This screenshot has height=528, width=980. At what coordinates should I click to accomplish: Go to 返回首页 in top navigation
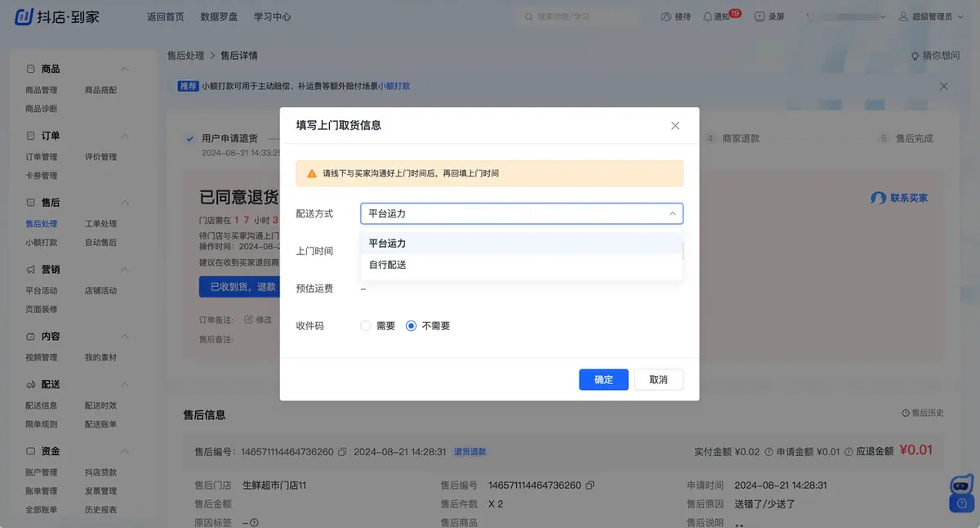tap(165, 16)
